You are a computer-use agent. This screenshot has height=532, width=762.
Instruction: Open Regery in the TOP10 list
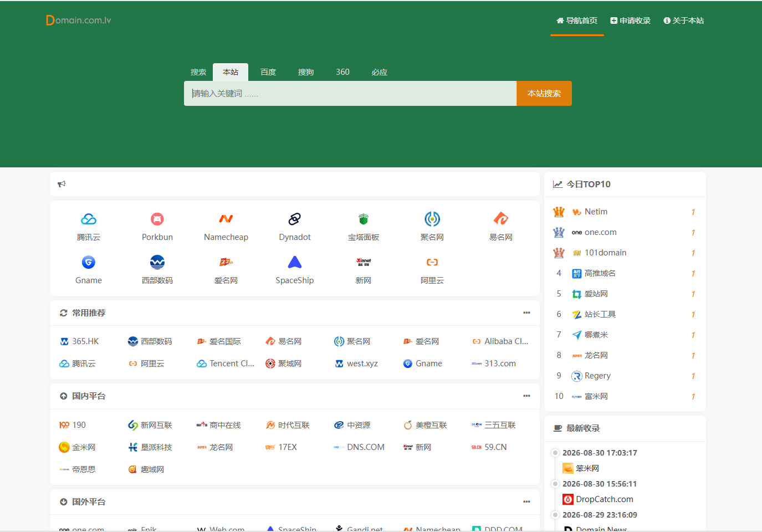point(591,376)
